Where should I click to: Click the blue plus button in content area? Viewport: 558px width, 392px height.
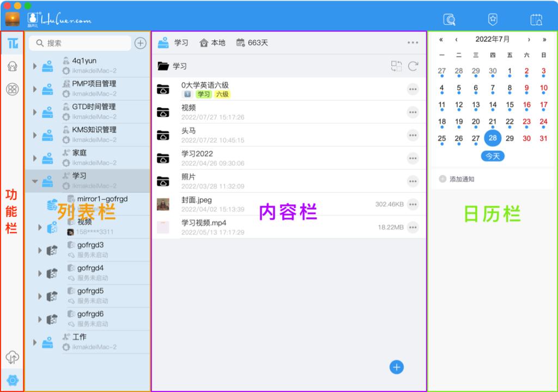point(396,367)
